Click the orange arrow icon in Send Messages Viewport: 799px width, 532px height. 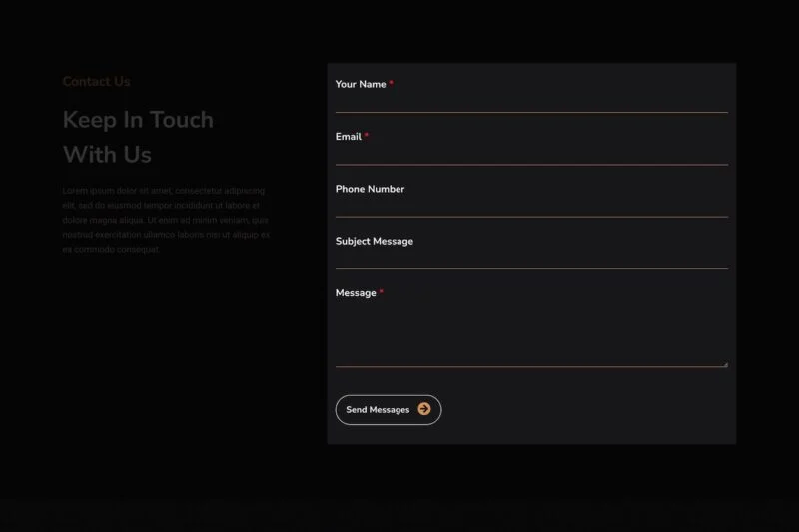[423, 409]
